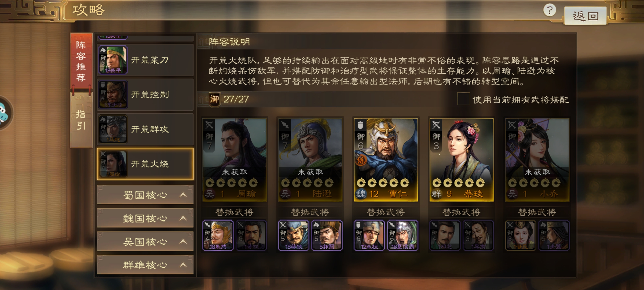This screenshot has height=290, width=644.
Task: Choose the 开荒菜刀 lineup entry
Action: click(x=145, y=60)
